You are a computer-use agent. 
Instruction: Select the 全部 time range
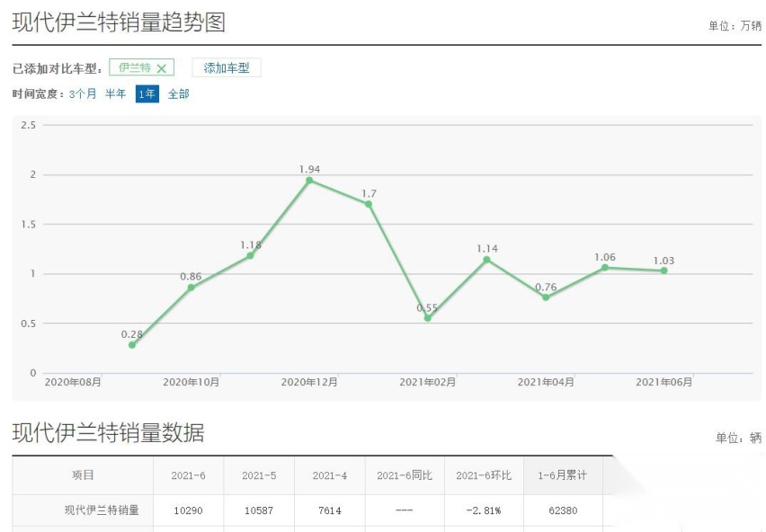point(178,93)
